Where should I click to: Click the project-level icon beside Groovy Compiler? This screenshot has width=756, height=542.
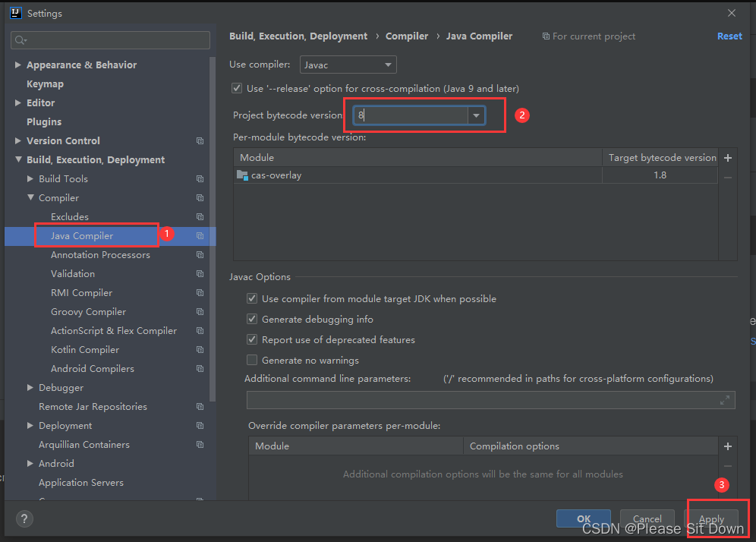pos(200,312)
